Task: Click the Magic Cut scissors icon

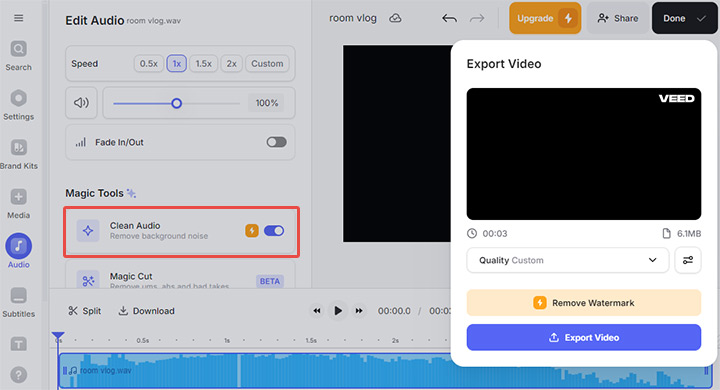Action: click(88, 280)
